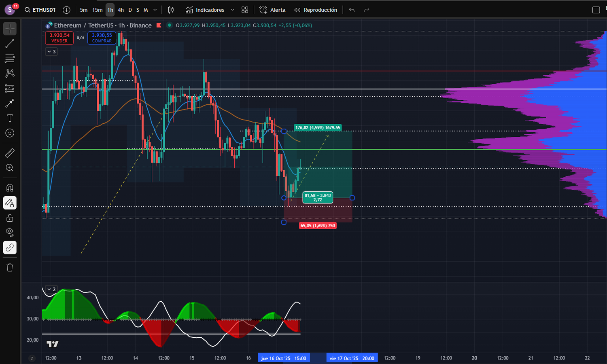Open the Fibonacci retracement tool
This screenshot has width=607, height=364.
pos(10,59)
